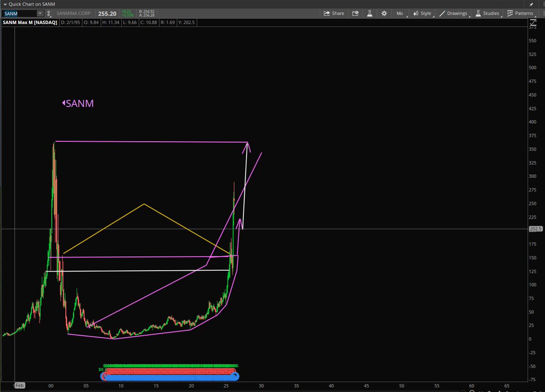Click the SANM Max M [NASDAQ] chart label
The image size is (545, 392).
tap(31, 22)
